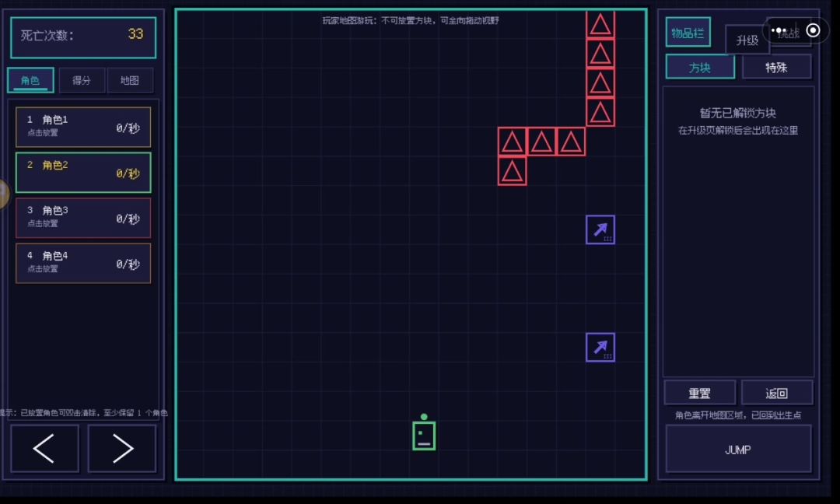This screenshot has width=840, height=504.
Task: Switch to the 特殊 blocks tab
Action: coord(776,68)
